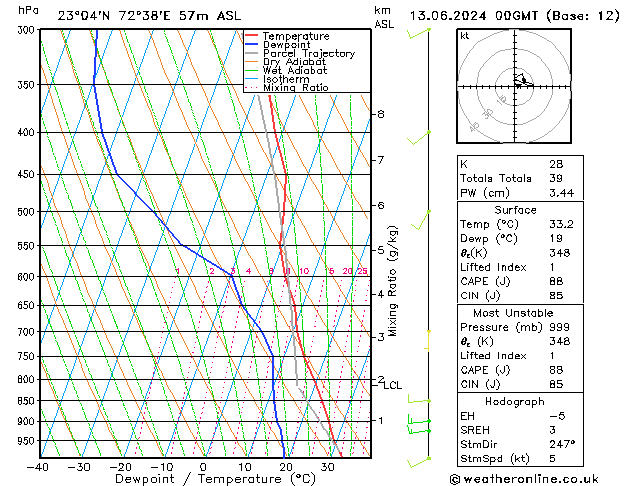Click the wind barb at 500 hPa level

pyautogui.click(x=421, y=220)
